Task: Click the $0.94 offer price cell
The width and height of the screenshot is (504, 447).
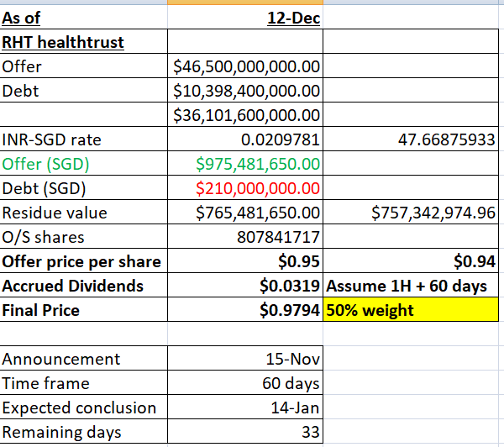Action: point(413,261)
